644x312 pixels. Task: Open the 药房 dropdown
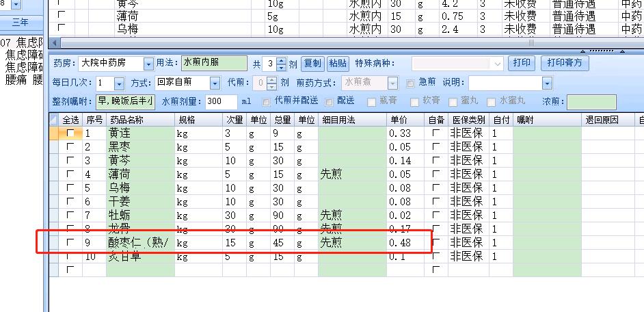[148, 64]
